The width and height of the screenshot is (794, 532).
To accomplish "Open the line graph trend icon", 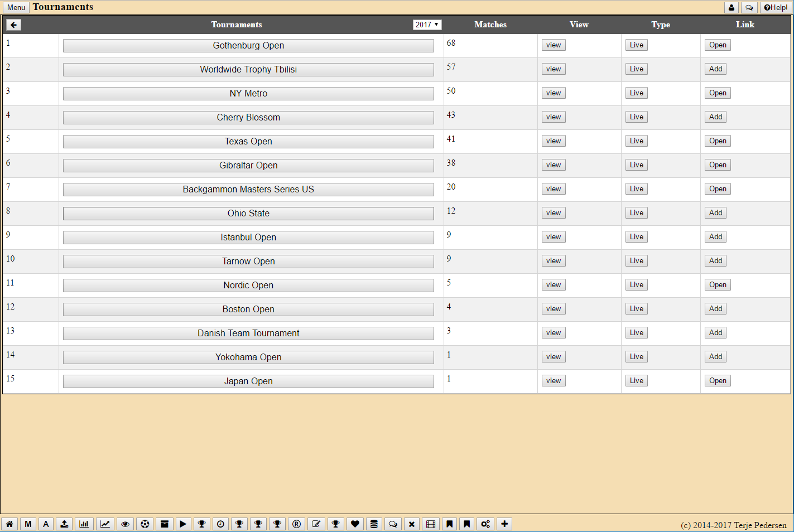I will click(105, 524).
